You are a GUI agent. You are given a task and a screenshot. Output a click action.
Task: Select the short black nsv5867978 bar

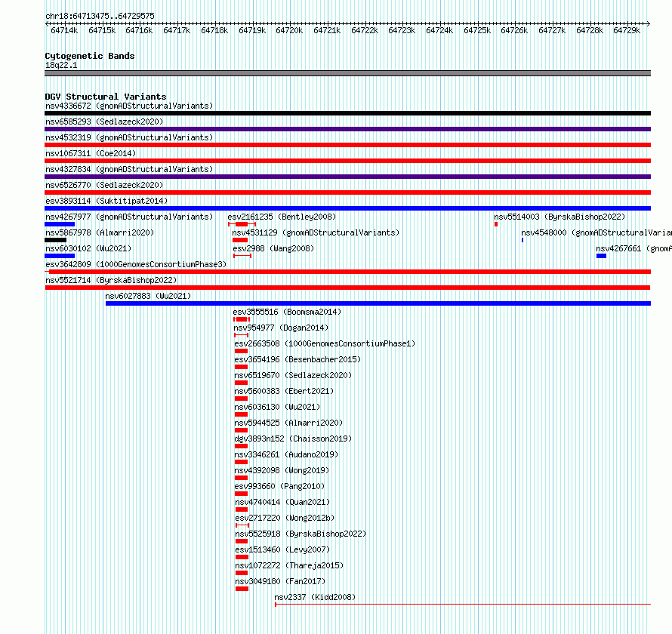tap(55, 240)
